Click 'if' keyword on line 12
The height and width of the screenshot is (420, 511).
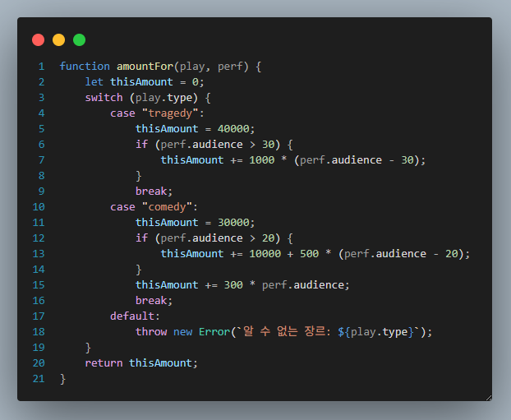click(x=142, y=238)
